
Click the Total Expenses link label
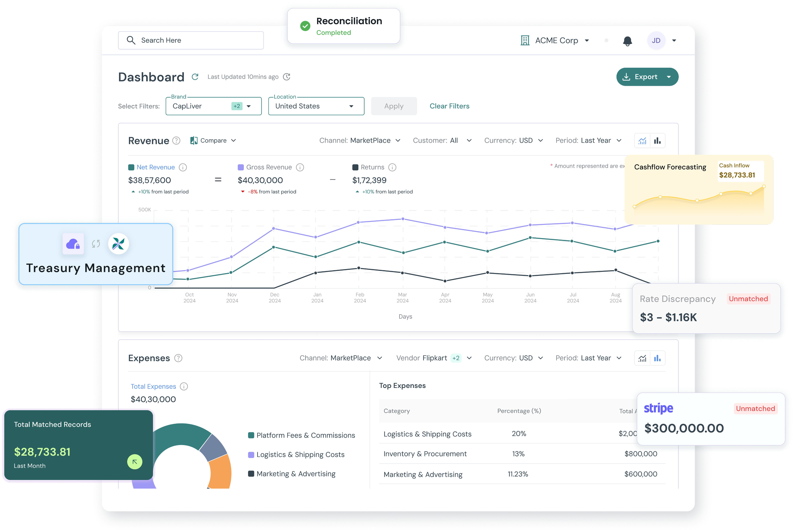153,387
